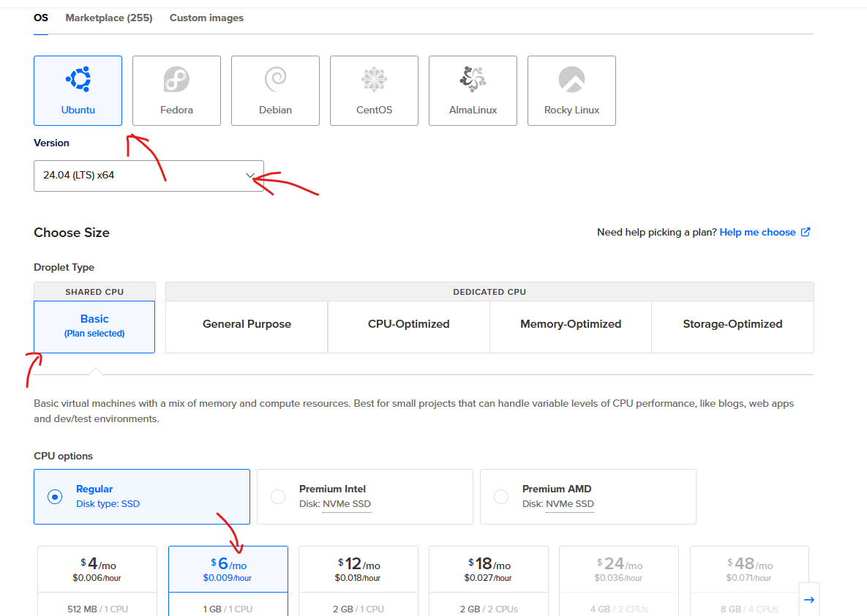Select the CPU-Optimized plan category
The width and height of the screenshot is (867, 616).
click(408, 323)
